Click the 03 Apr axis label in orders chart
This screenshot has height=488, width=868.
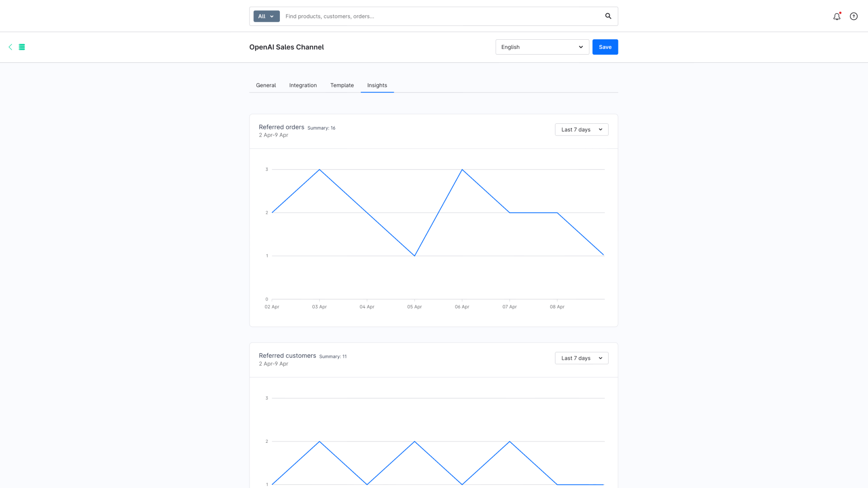pyautogui.click(x=319, y=307)
